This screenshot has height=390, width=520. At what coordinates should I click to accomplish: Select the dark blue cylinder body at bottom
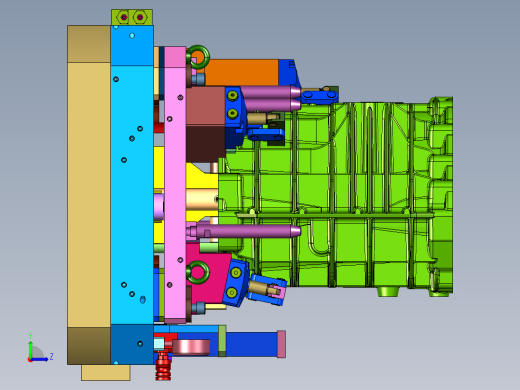click(x=252, y=344)
